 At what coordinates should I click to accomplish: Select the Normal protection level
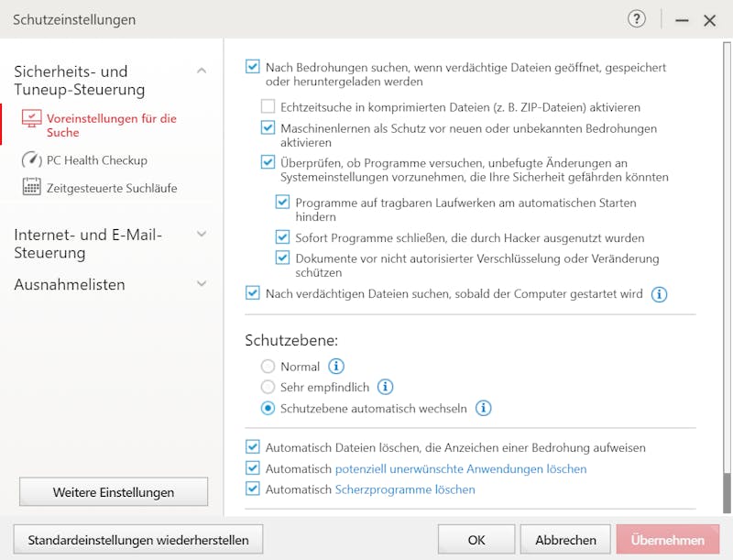tap(268, 366)
